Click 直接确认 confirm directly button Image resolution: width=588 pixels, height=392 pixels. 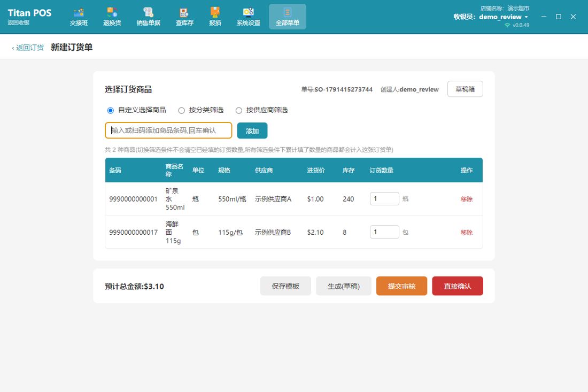[458, 286]
